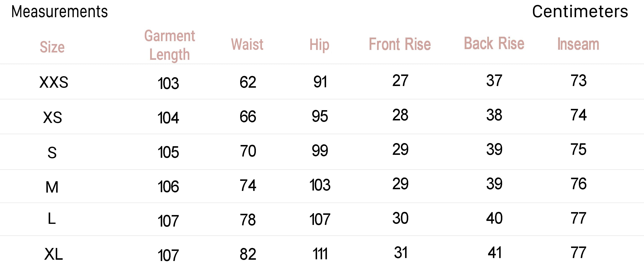The width and height of the screenshot is (644, 270).
Task: Select the XS size row label
Action: (53, 117)
